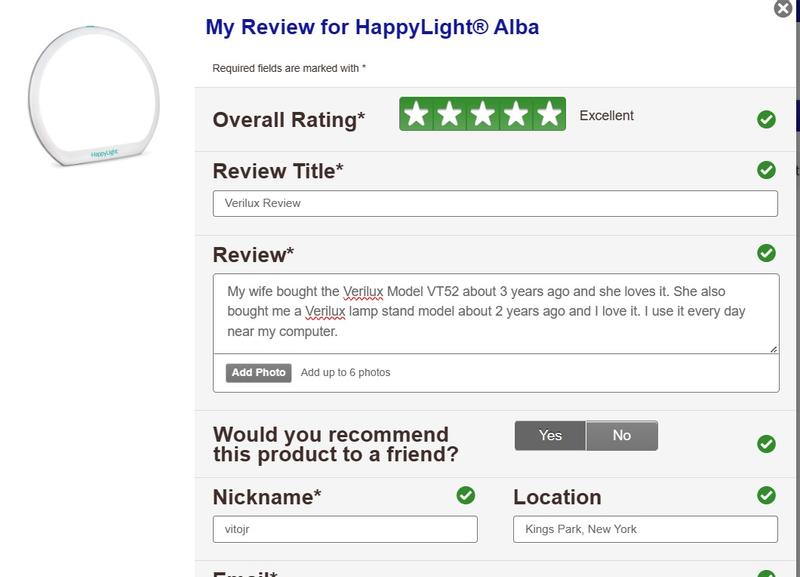Edit the Location field Kings Park

(645, 529)
